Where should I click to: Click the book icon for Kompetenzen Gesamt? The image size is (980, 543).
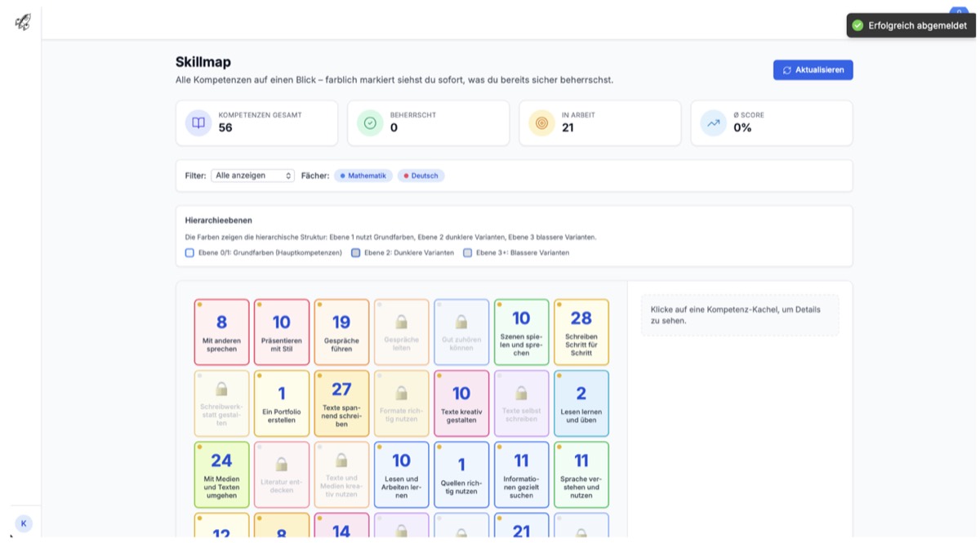(198, 123)
